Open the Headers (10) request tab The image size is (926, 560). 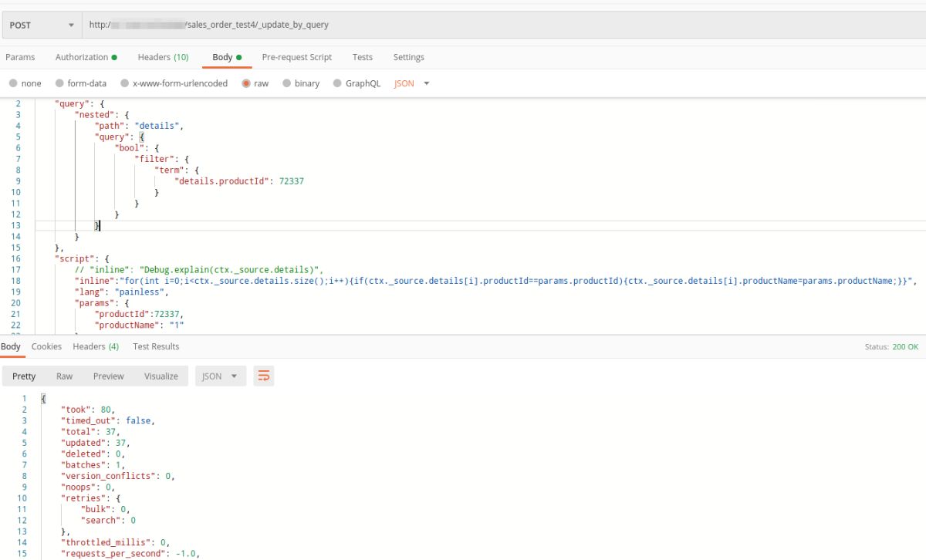163,57
